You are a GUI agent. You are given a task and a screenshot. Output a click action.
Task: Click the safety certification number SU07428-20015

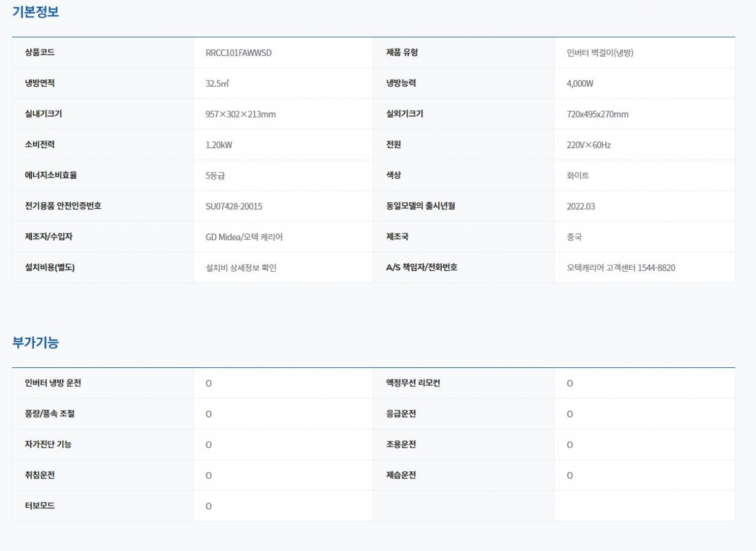(x=234, y=206)
